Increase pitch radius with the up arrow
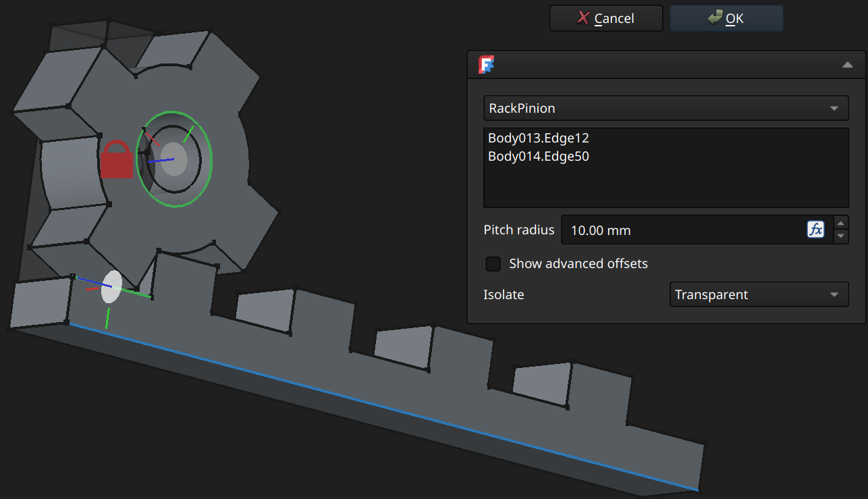This screenshot has height=499, width=868. [841, 224]
